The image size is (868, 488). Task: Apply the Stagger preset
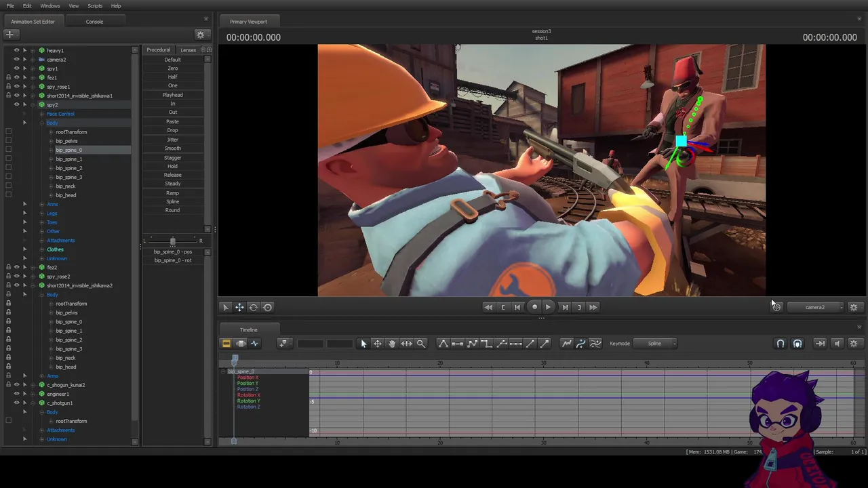173,158
